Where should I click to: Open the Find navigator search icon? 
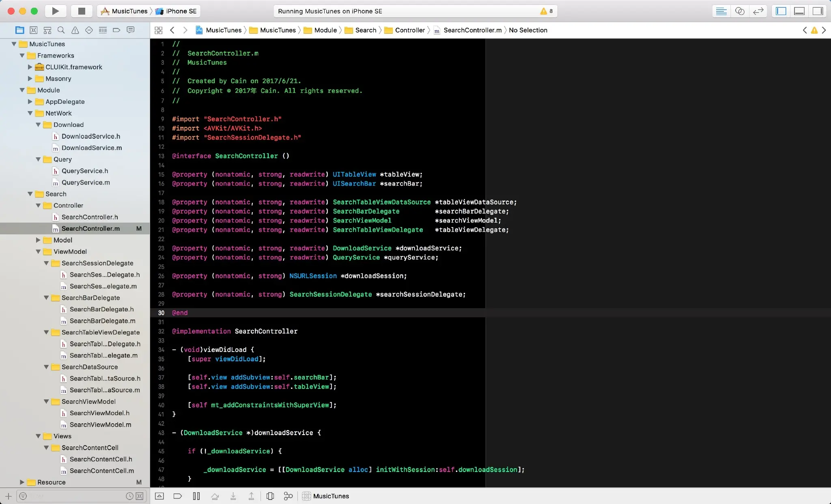coord(61,30)
